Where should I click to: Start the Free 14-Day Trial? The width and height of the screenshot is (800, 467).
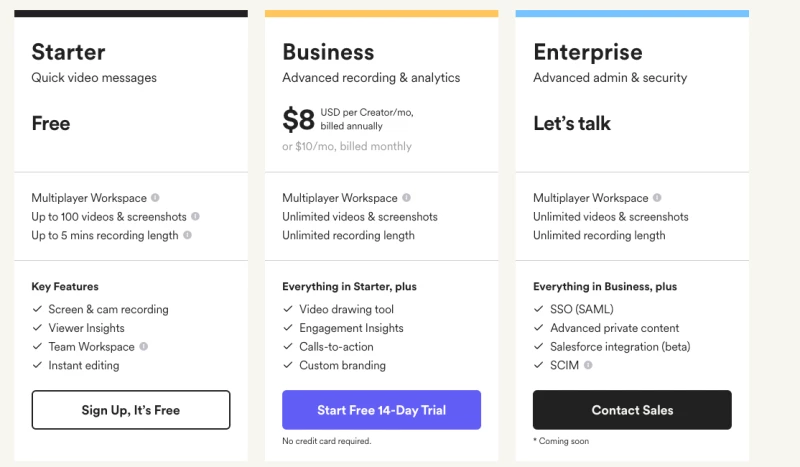point(381,410)
